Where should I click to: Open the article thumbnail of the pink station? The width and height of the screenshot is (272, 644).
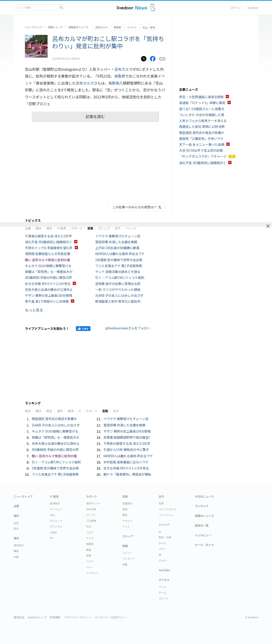click(36, 46)
